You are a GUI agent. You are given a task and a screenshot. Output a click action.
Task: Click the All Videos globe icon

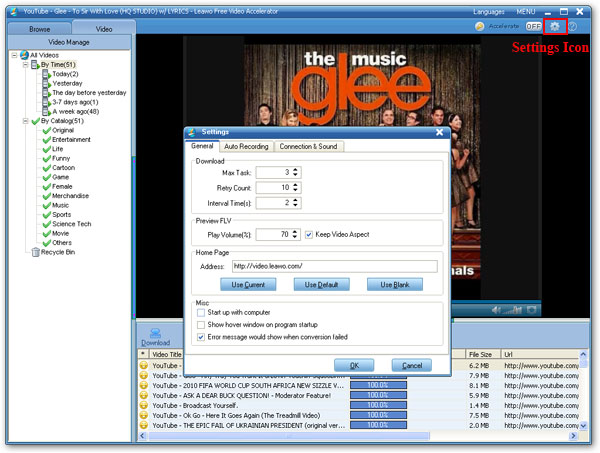(x=24, y=55)
